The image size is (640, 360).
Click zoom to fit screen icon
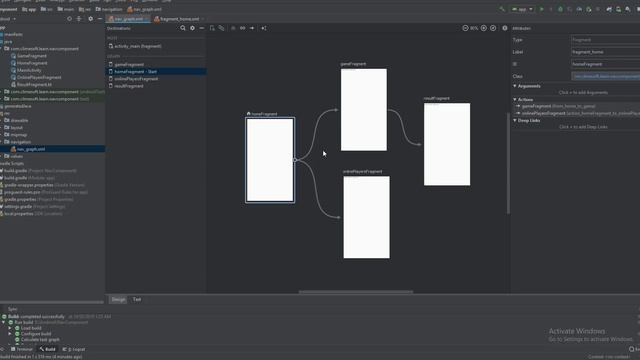493,28
